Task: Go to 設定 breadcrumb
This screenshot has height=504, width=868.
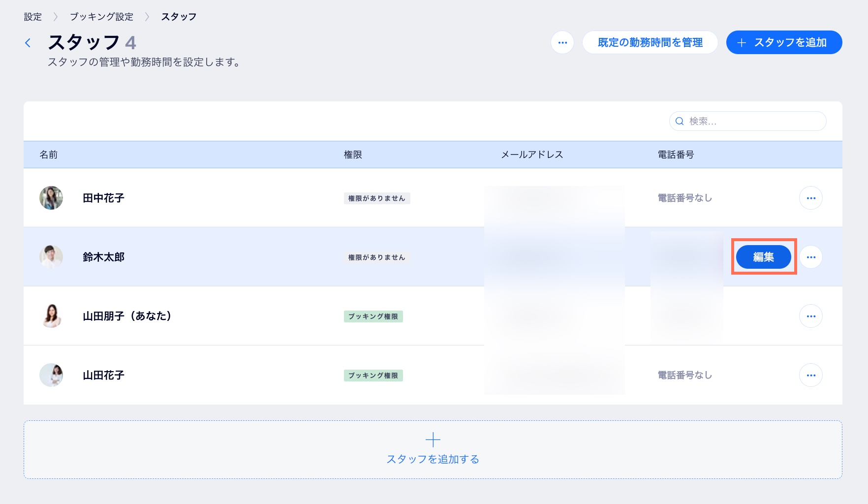Action: pos(33,17)
